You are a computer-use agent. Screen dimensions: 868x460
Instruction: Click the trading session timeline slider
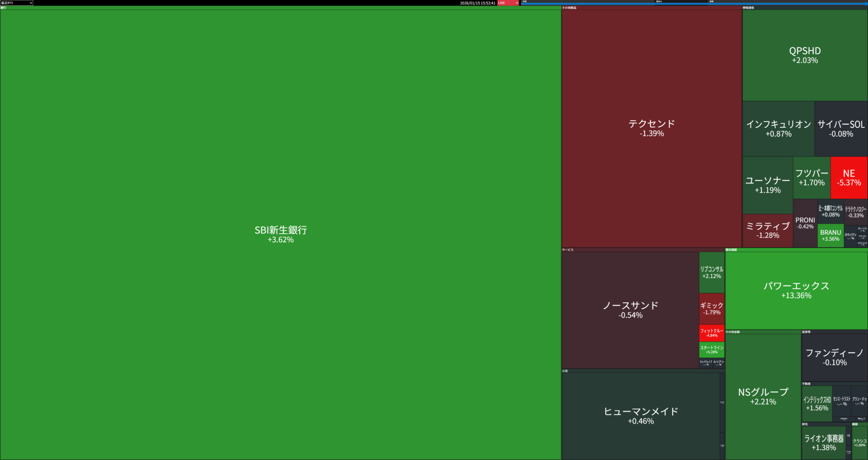tap(693, 4)
